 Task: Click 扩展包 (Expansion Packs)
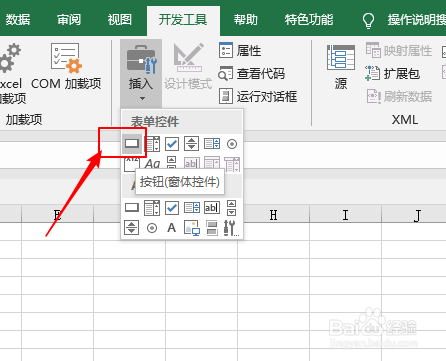tap(393, 73)
